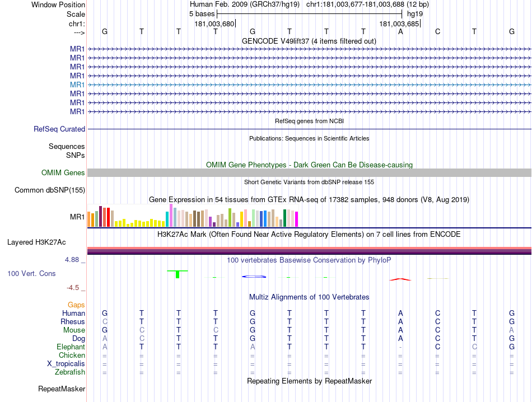Open '100 vertebrates Basewise Conservation by PhyloP'
Image resolution: width=532 pixels, height=402 pixels.
tap(309, 260)
